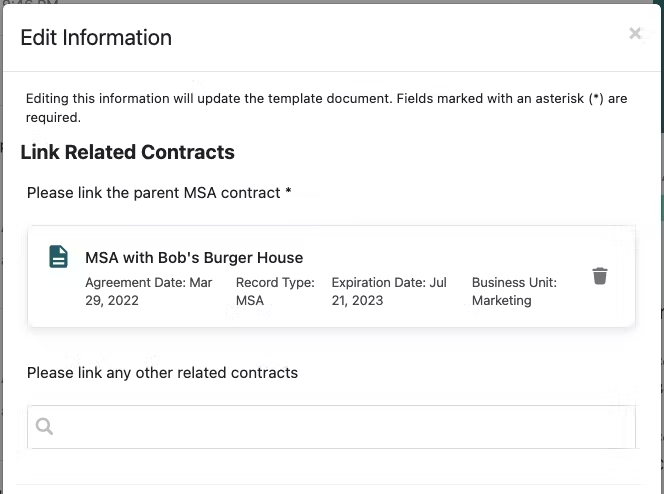Image resolution: width=664 pixels, height=494 pixels.
Task: Select the Record Type MSA text
Action: [x=275, y=291]
